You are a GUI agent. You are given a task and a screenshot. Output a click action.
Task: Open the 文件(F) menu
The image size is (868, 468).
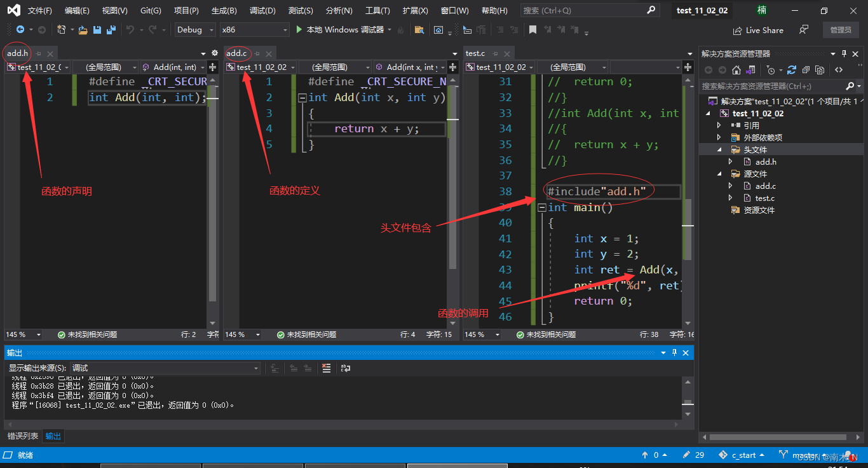coord(39,11)
